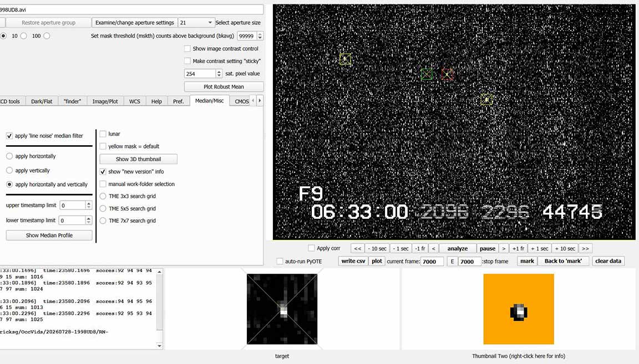The height and width of the screenshot is (364, 639).
Task: Skip forward with + 1 sec button
Action: click(x=540, y=248)
